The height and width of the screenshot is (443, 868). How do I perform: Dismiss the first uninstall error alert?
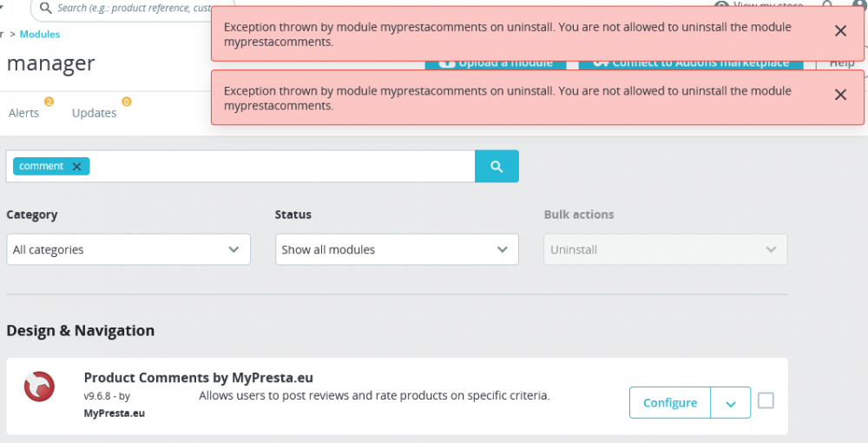840,31
